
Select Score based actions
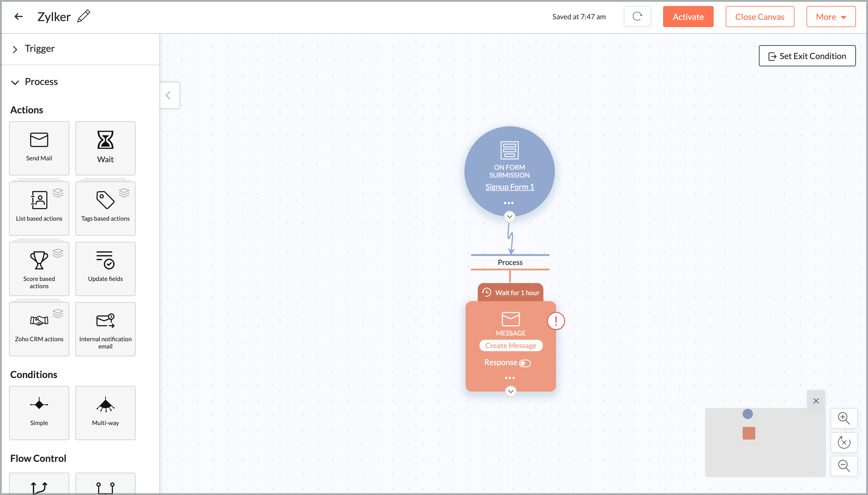tap(39, 268)
